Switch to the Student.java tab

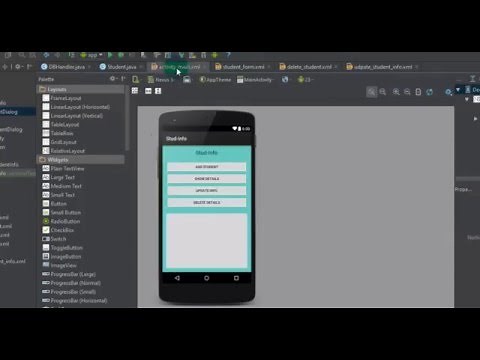point(118,67)
